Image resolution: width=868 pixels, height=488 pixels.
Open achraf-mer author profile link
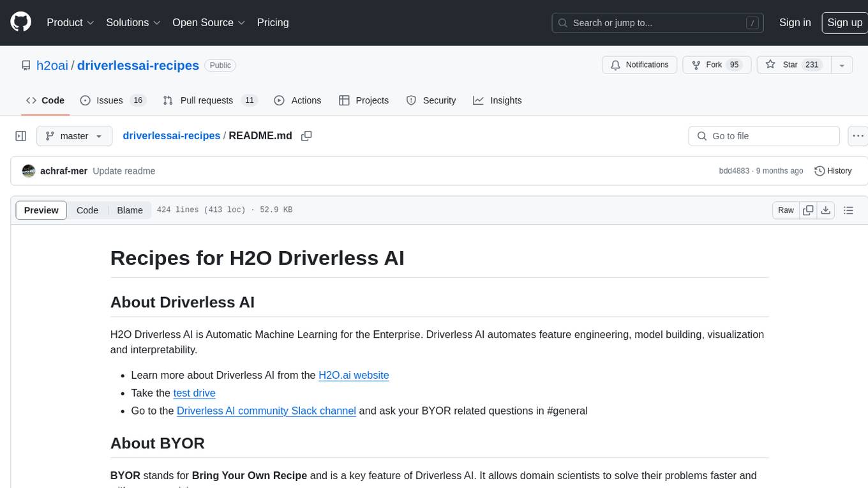tap(64, 171)
